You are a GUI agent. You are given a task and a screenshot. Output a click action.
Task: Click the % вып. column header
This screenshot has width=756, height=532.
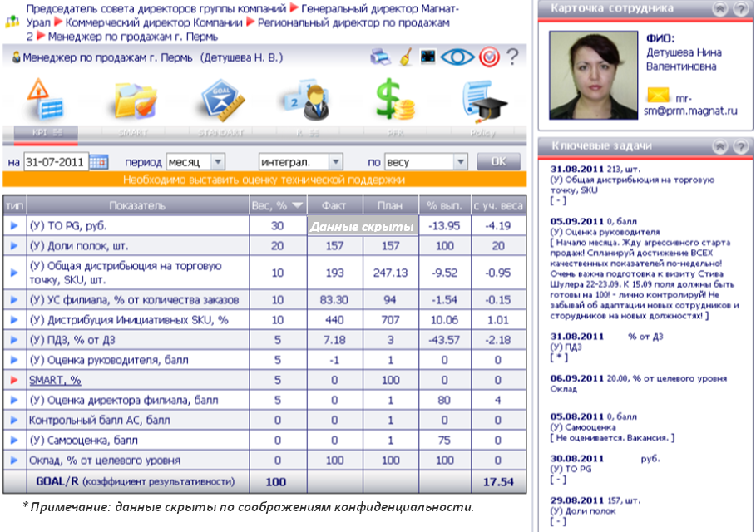click(444, 206)
